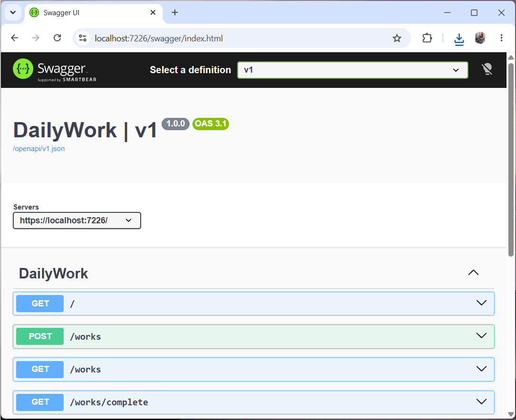Open the Servers dropdown
The width and height of the screenshot is (516, 420).
click(x=76, y=220)
